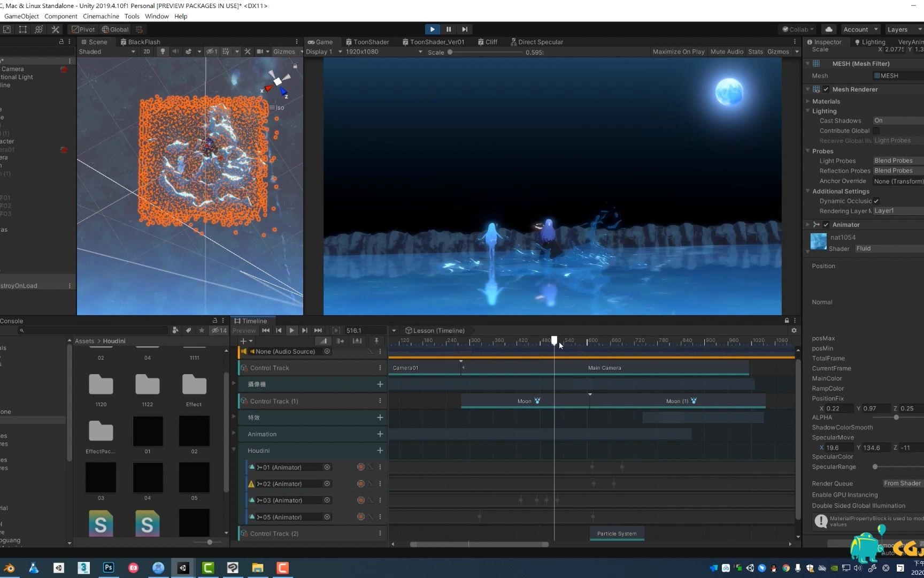Disable the Mesh Renderer component checkbox
The width and height of the screenshot is (924, 578).
[826, 89]
